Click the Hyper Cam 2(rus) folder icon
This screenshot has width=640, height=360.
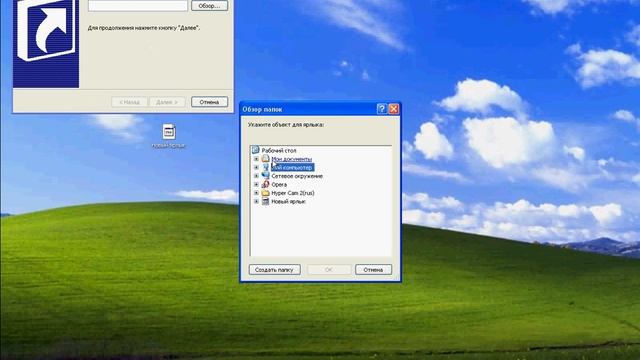265,193
